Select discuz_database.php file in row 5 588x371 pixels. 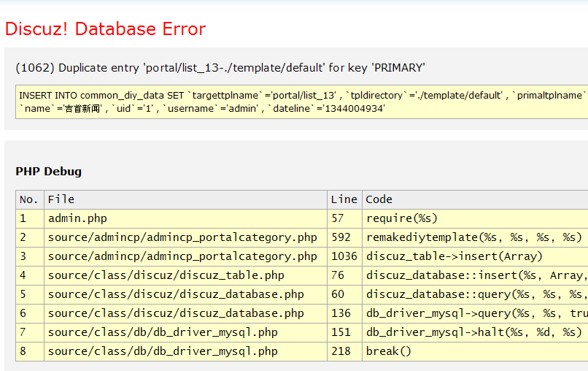click(185, 294)
